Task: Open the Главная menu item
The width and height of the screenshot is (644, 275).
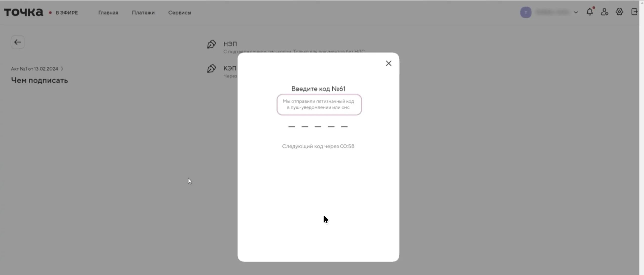Action: [x=108, y=13]
